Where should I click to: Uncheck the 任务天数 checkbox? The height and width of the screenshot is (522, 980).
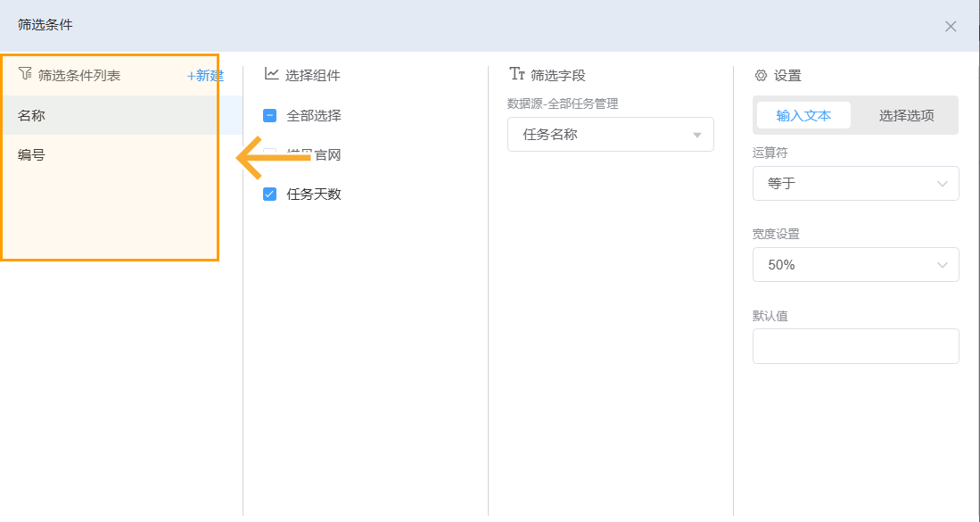point(269,192)
